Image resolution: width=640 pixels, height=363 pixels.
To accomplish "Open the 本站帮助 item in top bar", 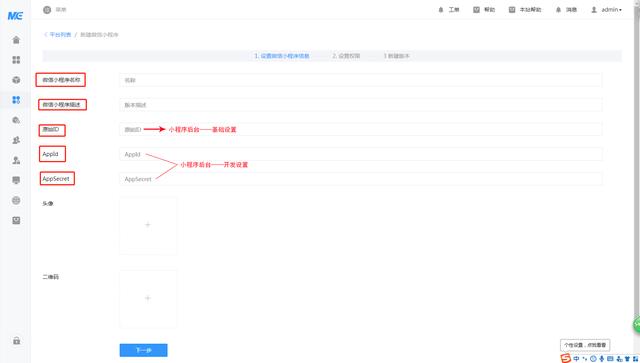I will [525, 10].
